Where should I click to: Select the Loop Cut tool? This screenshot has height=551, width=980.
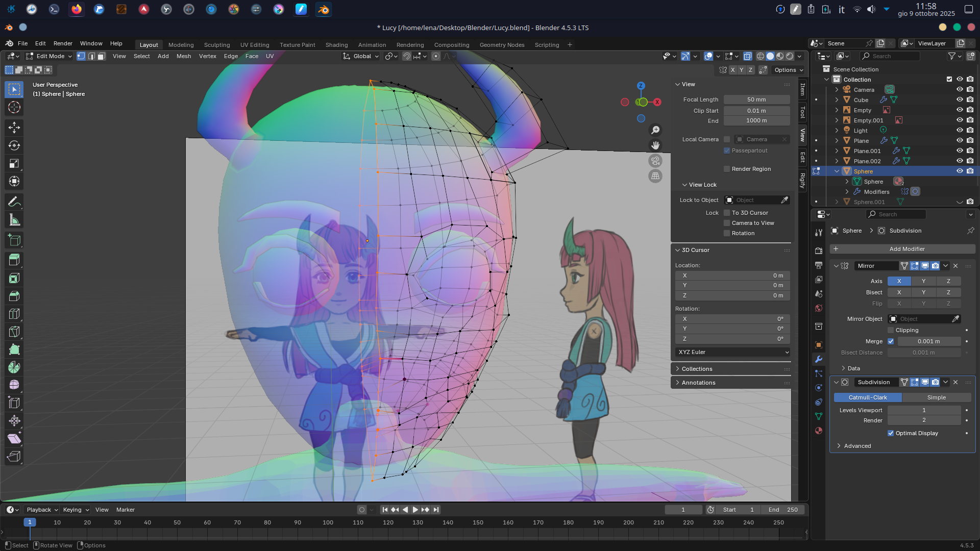(14, 314)
